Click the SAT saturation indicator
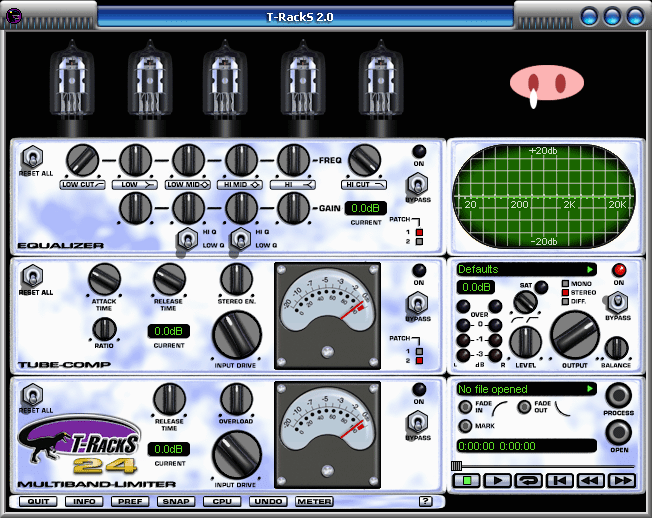This screenshot has height=518, width=652. [x=541, y=287]
